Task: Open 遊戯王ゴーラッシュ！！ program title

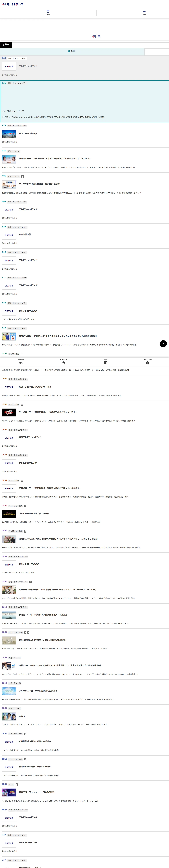Action: click(x=37, y=792)
